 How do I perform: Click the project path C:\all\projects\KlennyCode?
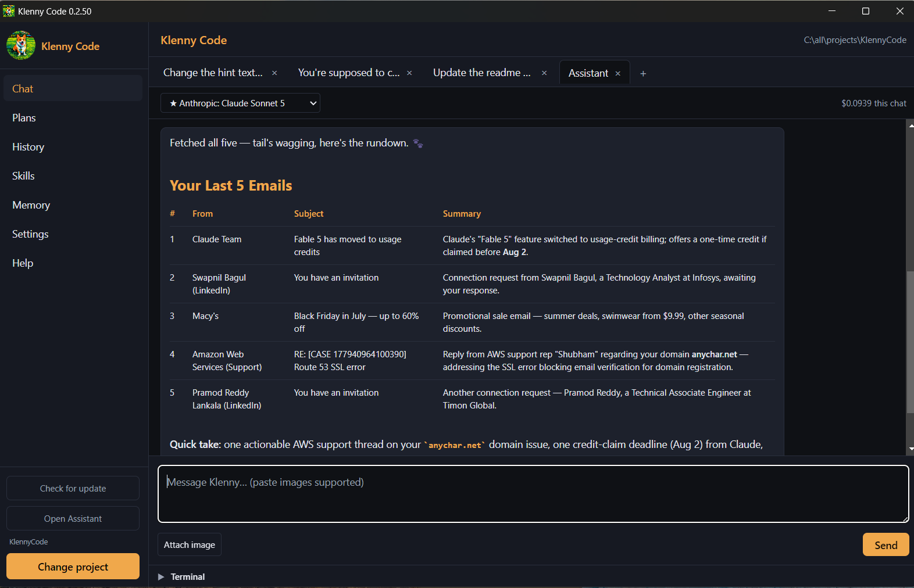pyautogui.click(x=855, y=40)
